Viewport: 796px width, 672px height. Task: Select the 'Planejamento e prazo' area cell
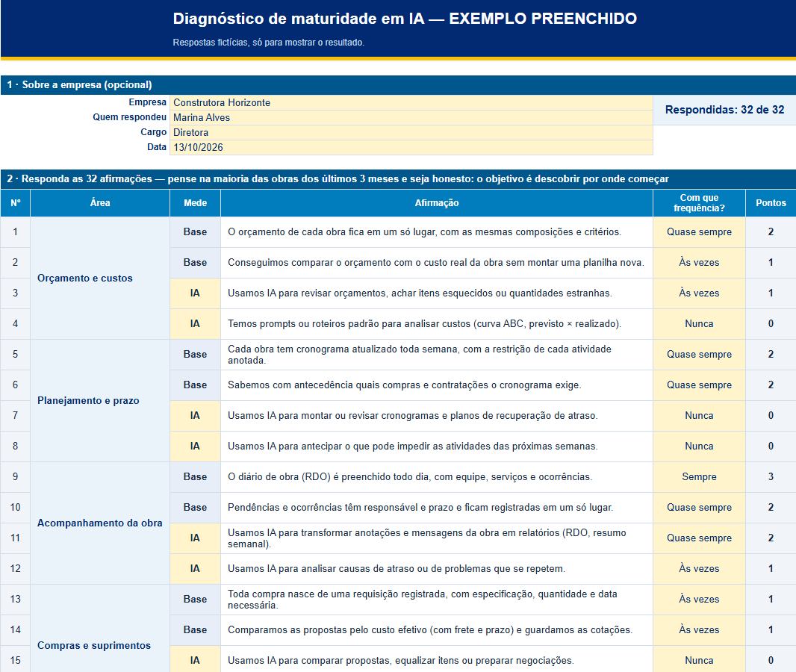[100, 400]
